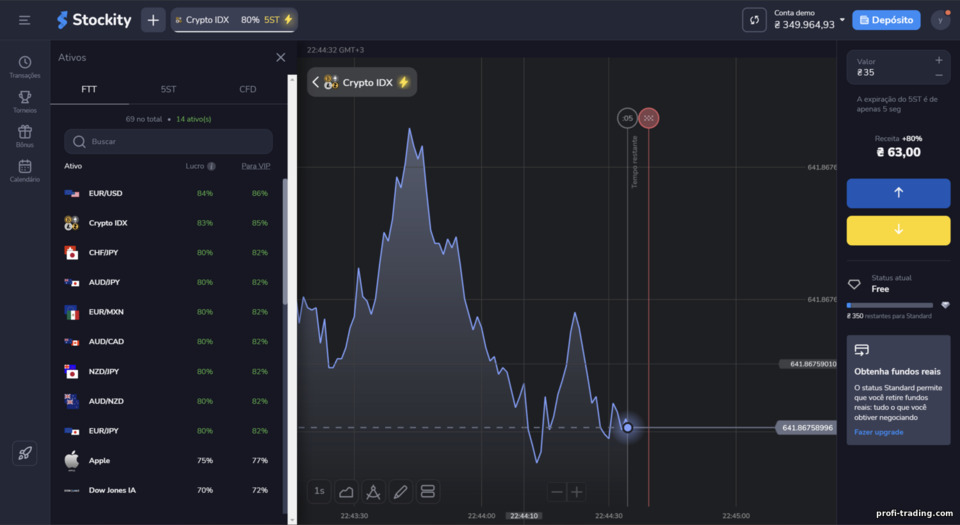Click the red expiration marker
Screen dimensions: 960x525
(x=648, y=118)
